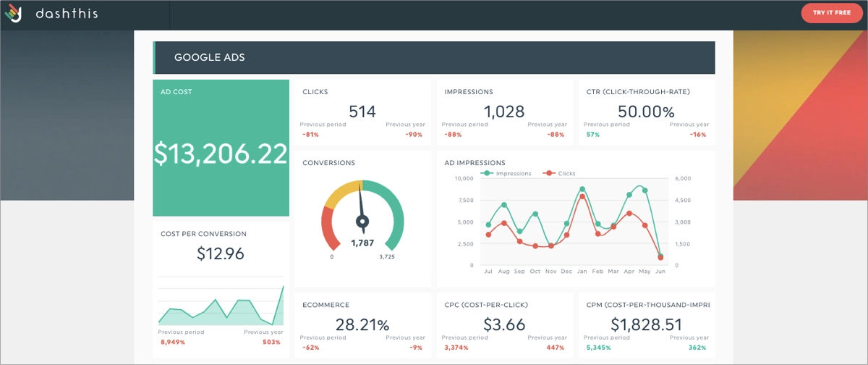Click the CTR value 50.00%
Viewport: 868px width, 365px height.
click(x=646, y=112)
